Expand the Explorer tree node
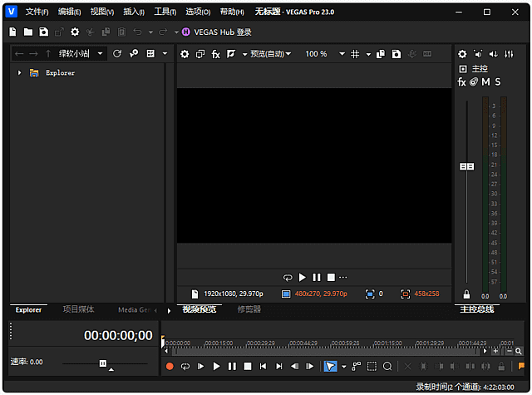The width and height of the screenshot is (532, 395). coord(20,72)
